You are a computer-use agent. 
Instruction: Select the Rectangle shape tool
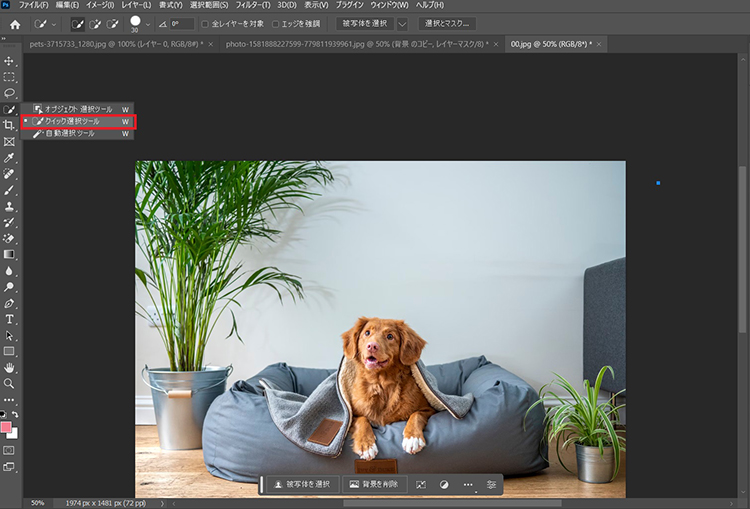(x=9, y=351)
